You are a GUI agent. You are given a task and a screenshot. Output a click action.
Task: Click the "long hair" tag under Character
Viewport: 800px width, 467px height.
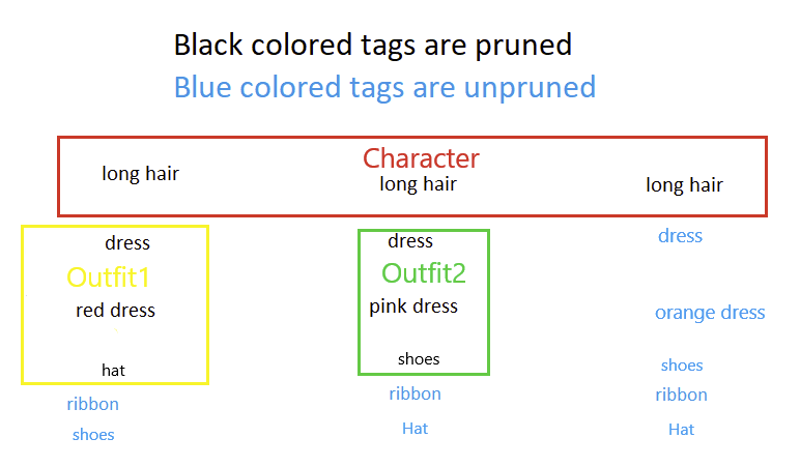point(418,184)
